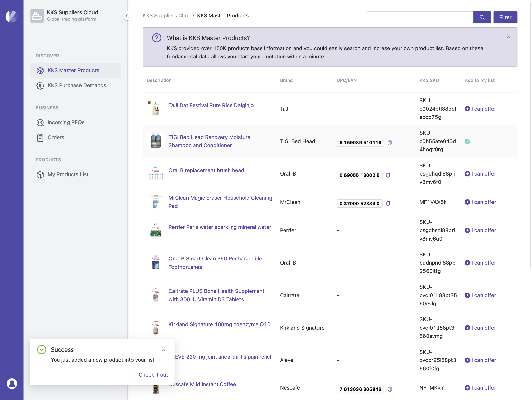Viewport: 532px width, 400px height.
Task: Click I can offer for Aleve
Action: (480, 360)
